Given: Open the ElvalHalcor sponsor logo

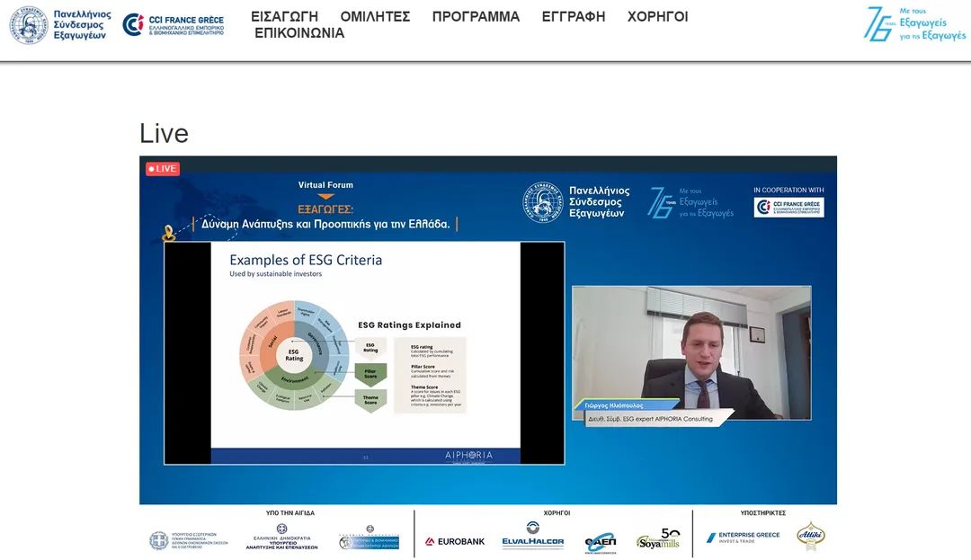Looking at the screenshot, I should coord(532,537).
